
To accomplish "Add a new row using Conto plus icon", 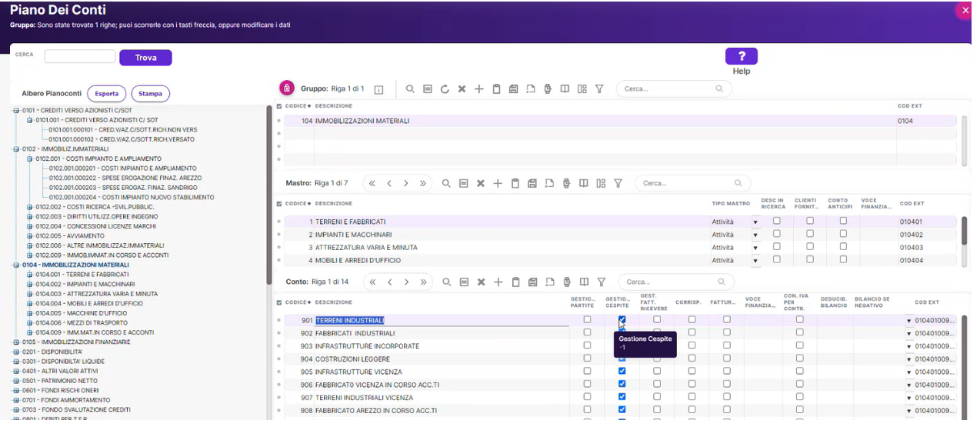I will [498, 282].
